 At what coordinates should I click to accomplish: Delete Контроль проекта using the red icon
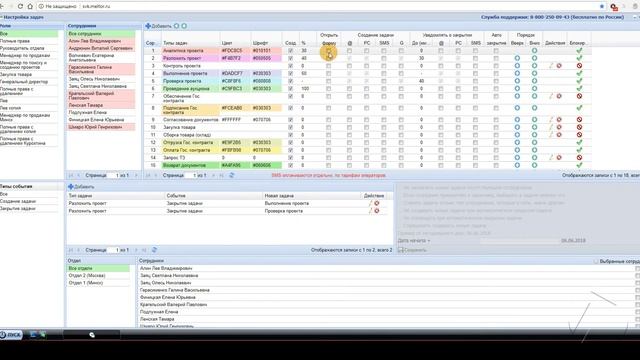(x=559, y=66)
